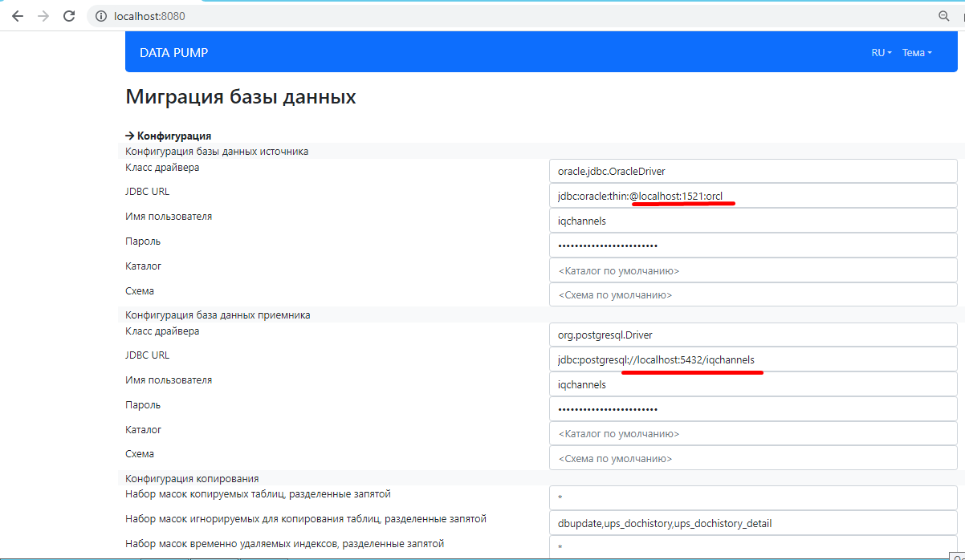Edit the PostgreSQL JDBC URL field
Image resolution: width=965 pixels, height=560 pixels.
[x=753, y=359]
